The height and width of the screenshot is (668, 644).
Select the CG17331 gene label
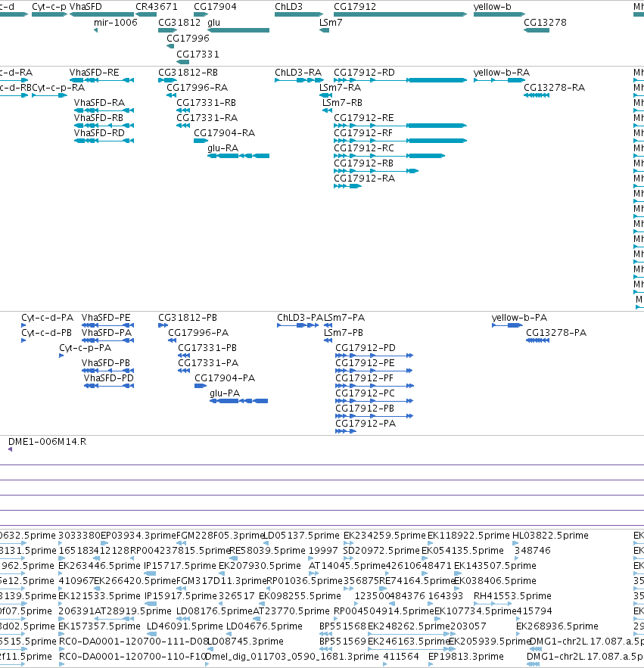click(x=198, y=54)
